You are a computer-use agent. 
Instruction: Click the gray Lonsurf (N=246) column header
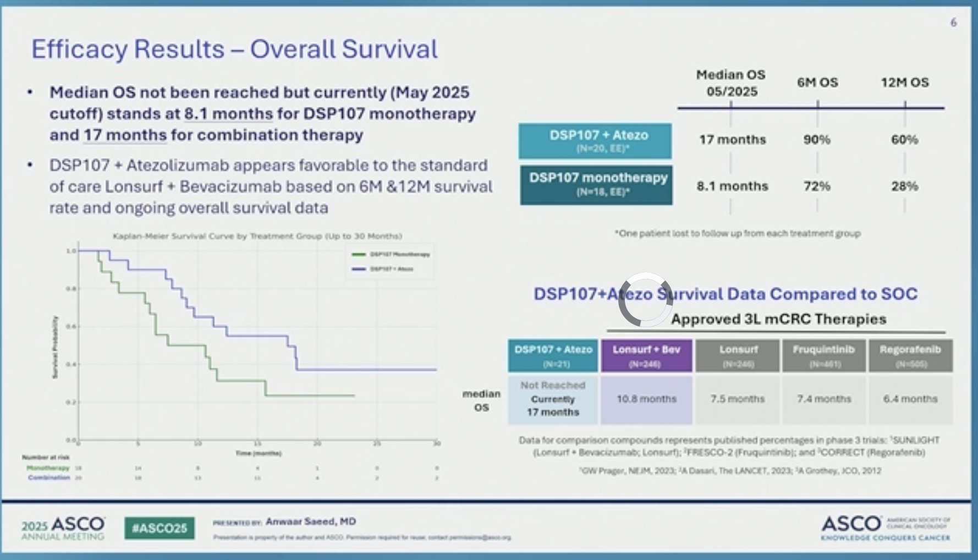(x=738, y=356)
